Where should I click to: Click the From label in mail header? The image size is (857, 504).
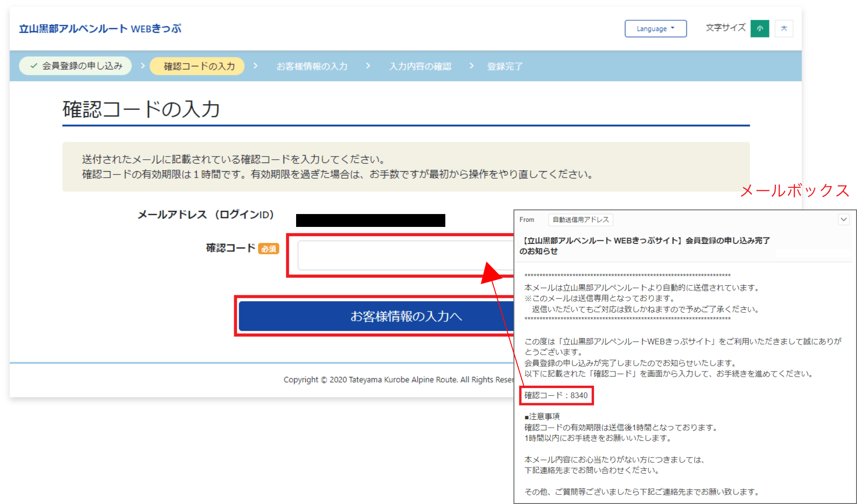pos(527,220)
